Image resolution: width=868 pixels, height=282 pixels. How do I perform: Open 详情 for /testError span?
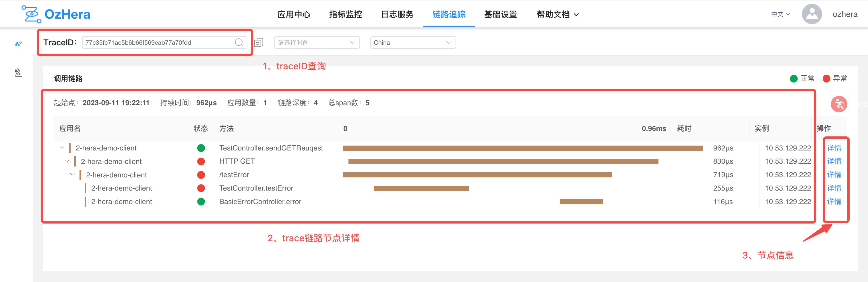[834, 175]
